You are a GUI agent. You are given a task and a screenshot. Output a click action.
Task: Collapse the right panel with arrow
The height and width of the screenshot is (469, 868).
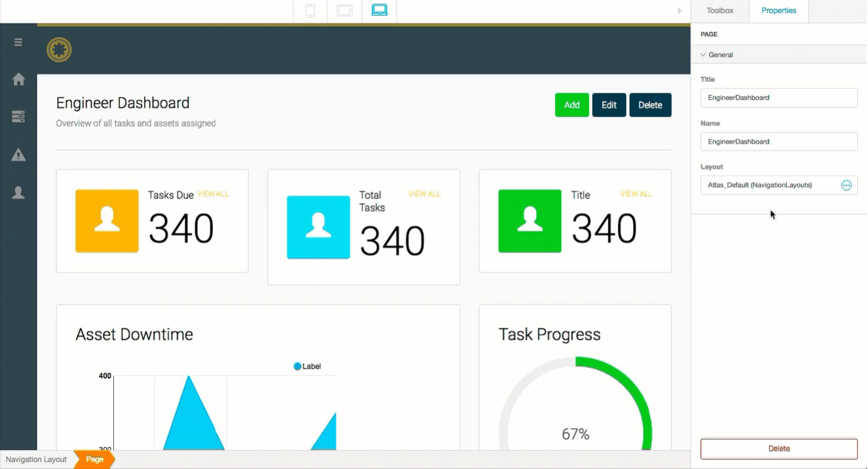(x=680, y=11)
